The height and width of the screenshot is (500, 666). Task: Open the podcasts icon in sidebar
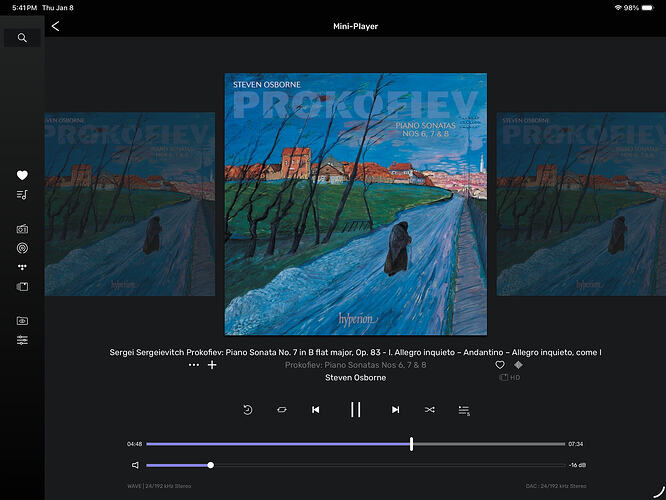[22, 248]
